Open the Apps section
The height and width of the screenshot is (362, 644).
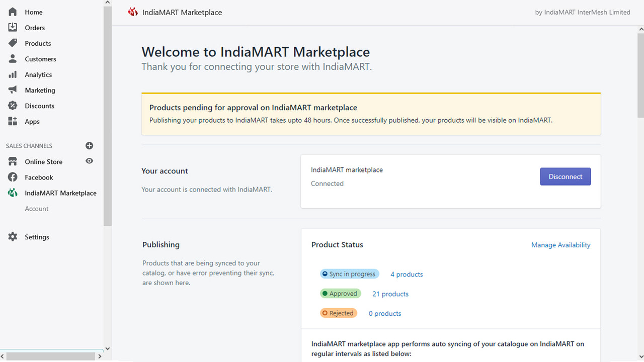[32, 121]
